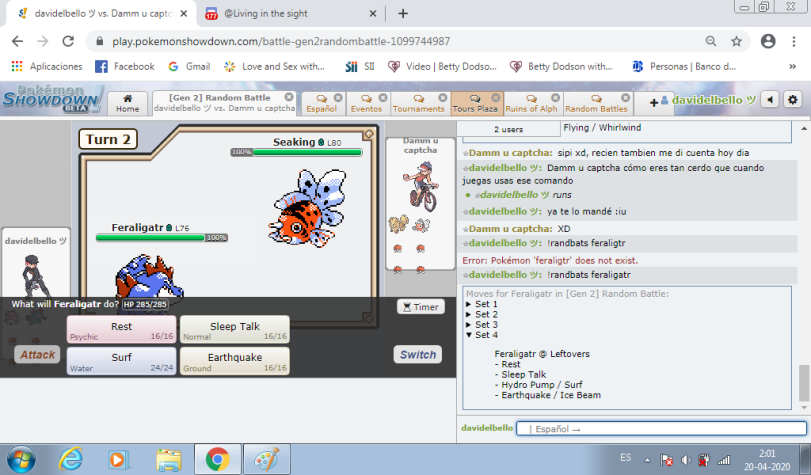Expand Set 3 moves
Image resolution: width=811 pixels, height=475 pixels.
(482, 325)
